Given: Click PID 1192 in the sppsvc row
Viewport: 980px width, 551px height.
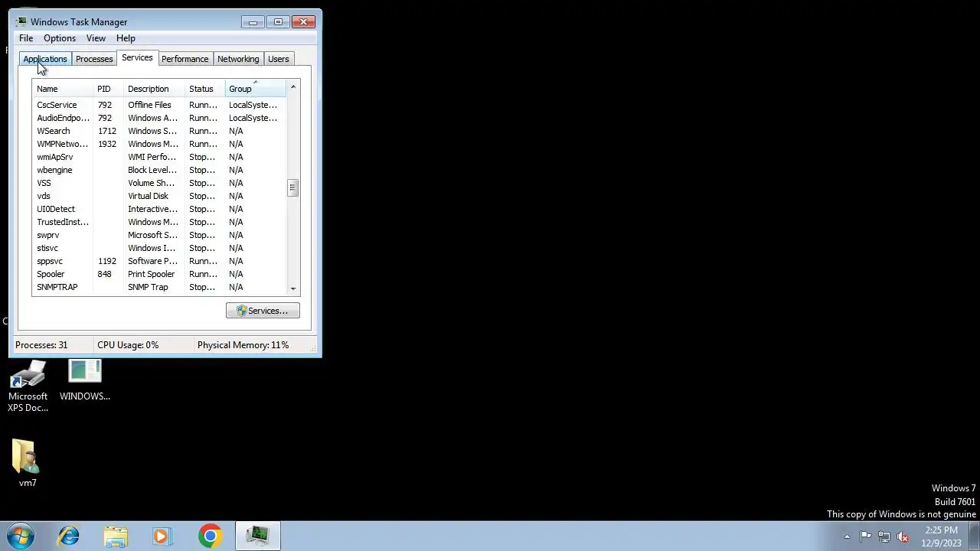Looking at the screenshot, I should click(x=107, y=261).
